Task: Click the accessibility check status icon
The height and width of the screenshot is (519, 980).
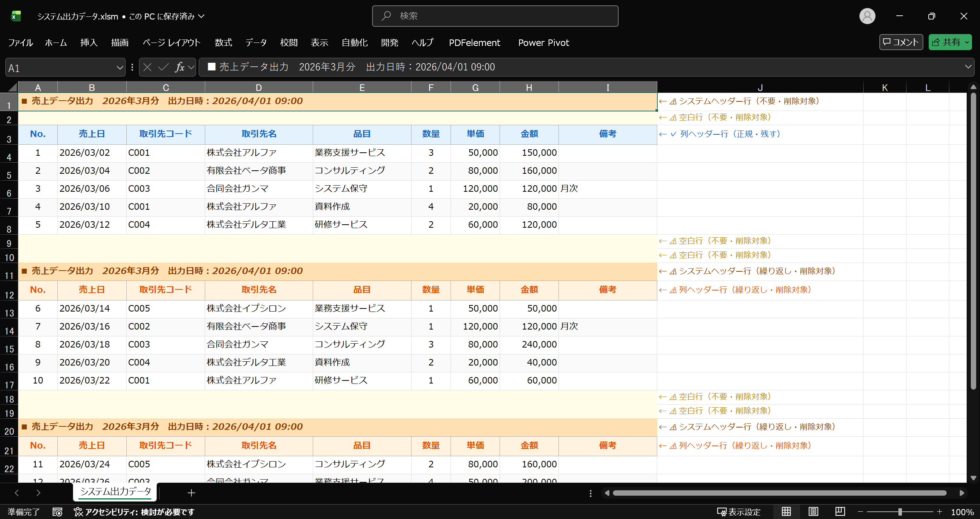Action: pos(78,512)
